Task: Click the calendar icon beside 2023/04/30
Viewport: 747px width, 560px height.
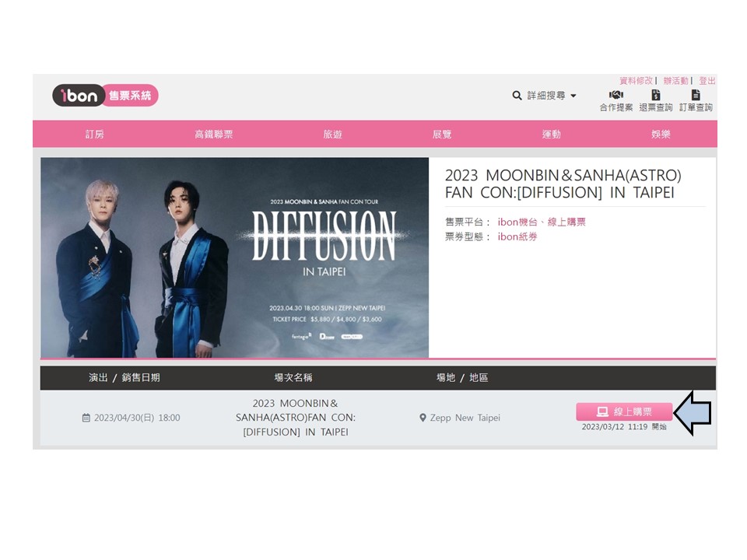Action: coord(86,418)
